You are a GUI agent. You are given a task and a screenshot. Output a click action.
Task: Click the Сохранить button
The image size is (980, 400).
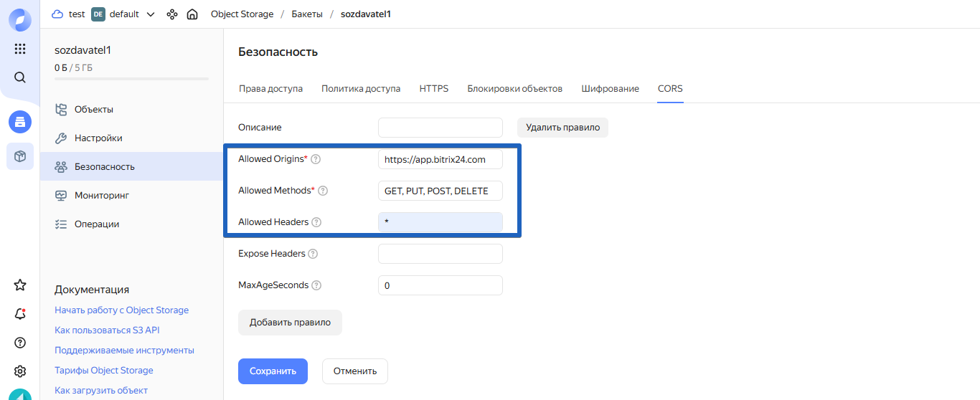(273, 371)
